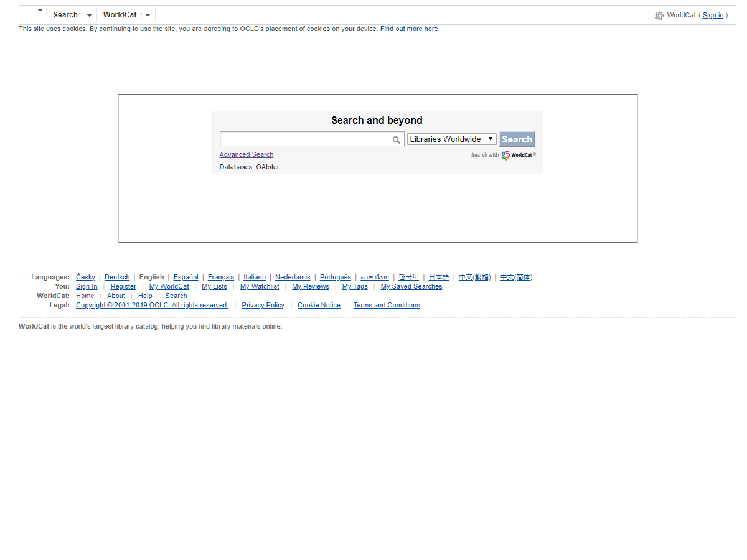Go to My Watchlist in footer

click(260, 286)
